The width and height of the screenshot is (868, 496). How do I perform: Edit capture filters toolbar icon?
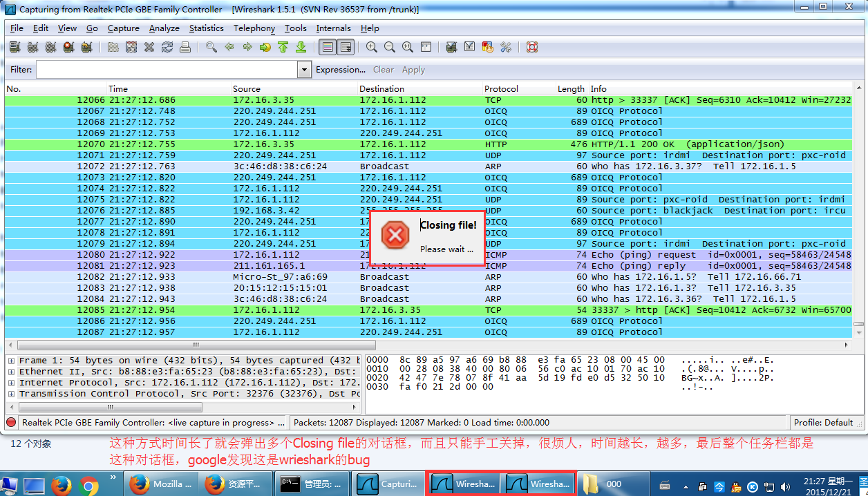(452, 47)
